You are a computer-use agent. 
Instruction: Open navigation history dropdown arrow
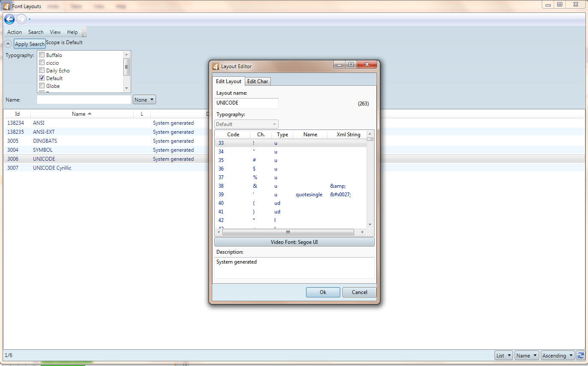(x=30, y=19)
